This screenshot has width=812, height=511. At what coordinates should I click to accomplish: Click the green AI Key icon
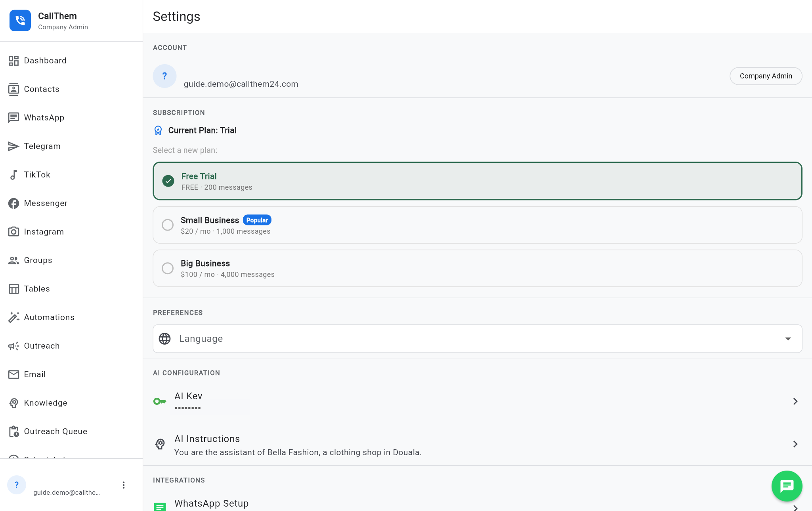point(160,401)
